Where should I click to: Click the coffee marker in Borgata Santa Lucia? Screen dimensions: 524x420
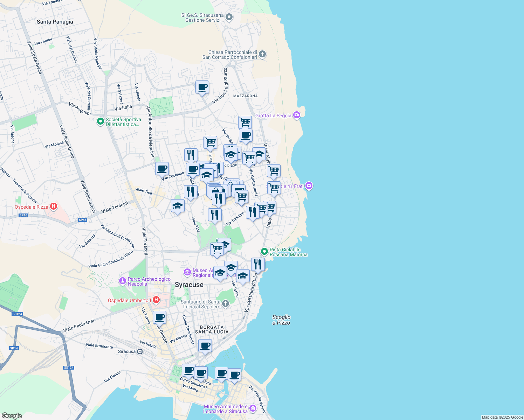click(x=205, y=346)
